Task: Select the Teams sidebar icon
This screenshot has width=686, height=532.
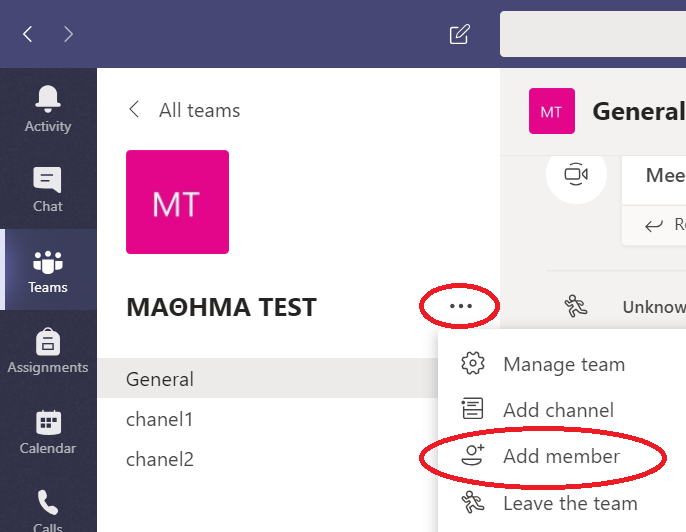Action: click(48, 270)
